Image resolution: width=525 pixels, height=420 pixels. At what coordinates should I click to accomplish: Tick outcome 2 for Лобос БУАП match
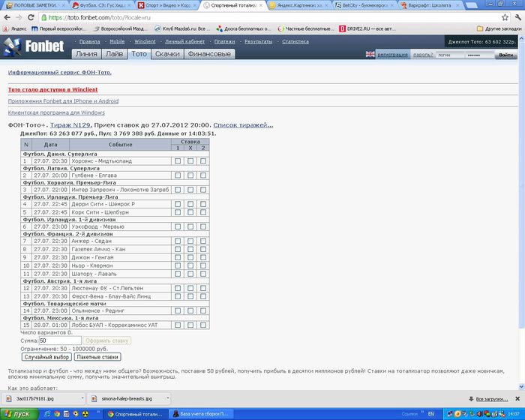[203, 325]
